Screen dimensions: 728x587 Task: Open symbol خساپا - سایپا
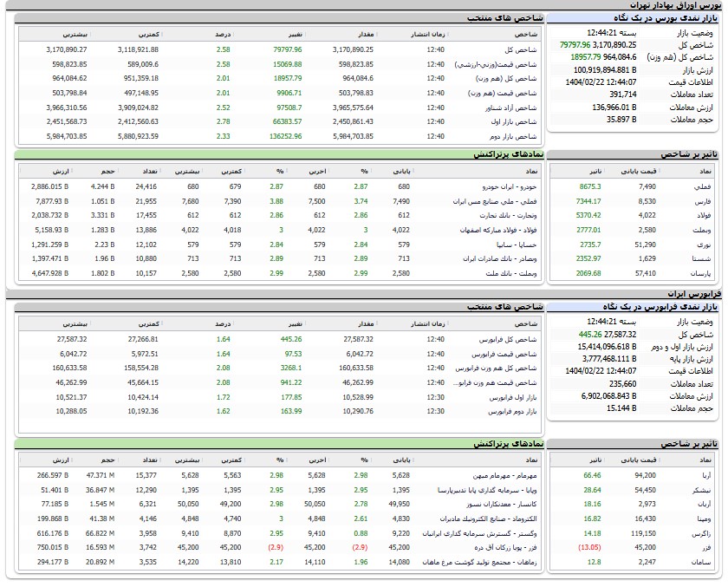[x=517, y=245]
